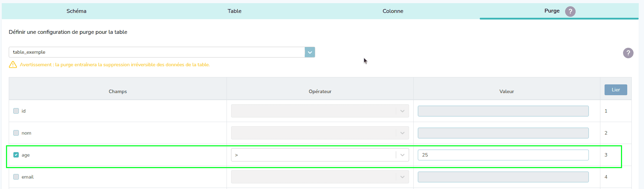Click the help icon next to Purge tab
This screenshot has height=189, width=644.
click(570, 12)
